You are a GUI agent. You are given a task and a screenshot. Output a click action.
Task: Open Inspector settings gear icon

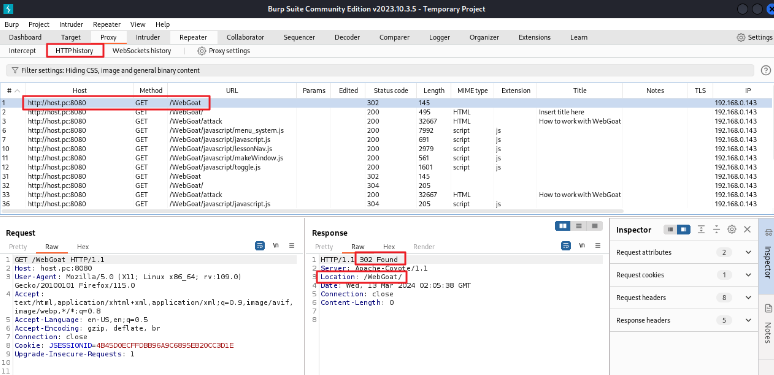(x=732, y=229)
